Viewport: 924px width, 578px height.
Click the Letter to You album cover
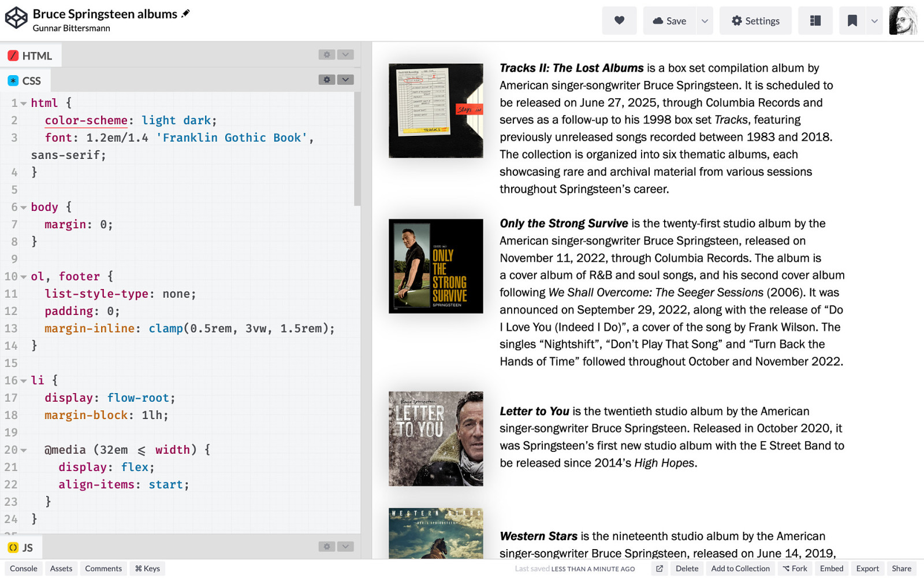click(436, 439)
